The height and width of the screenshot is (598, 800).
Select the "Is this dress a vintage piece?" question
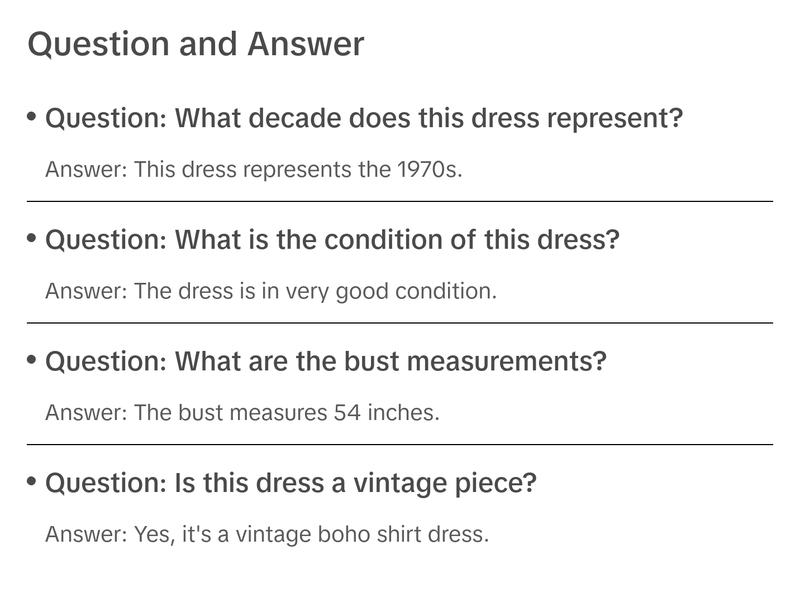click(x=291, y=483)
